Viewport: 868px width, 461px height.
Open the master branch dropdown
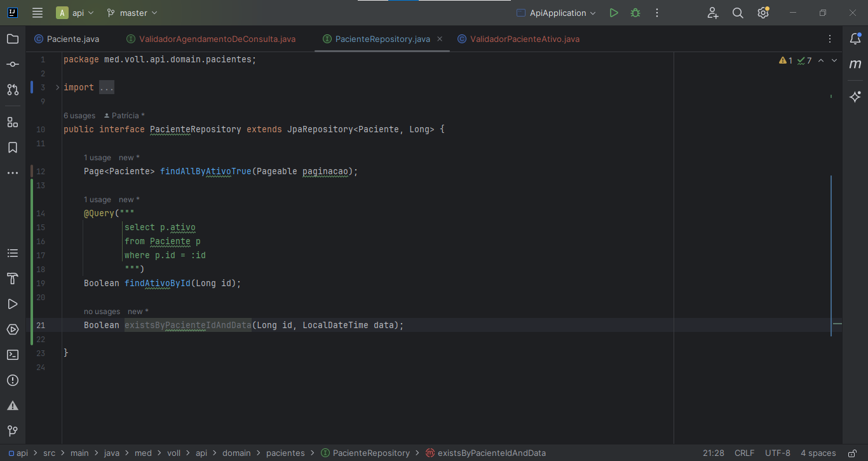click(x=132, y=13)
